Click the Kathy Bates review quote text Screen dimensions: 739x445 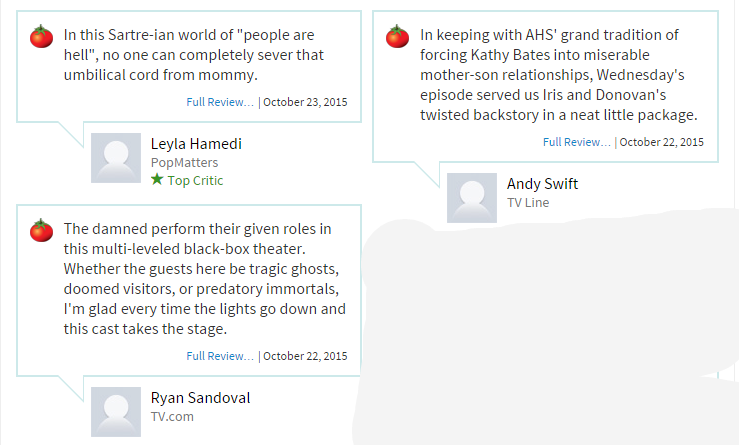(559, 75)
